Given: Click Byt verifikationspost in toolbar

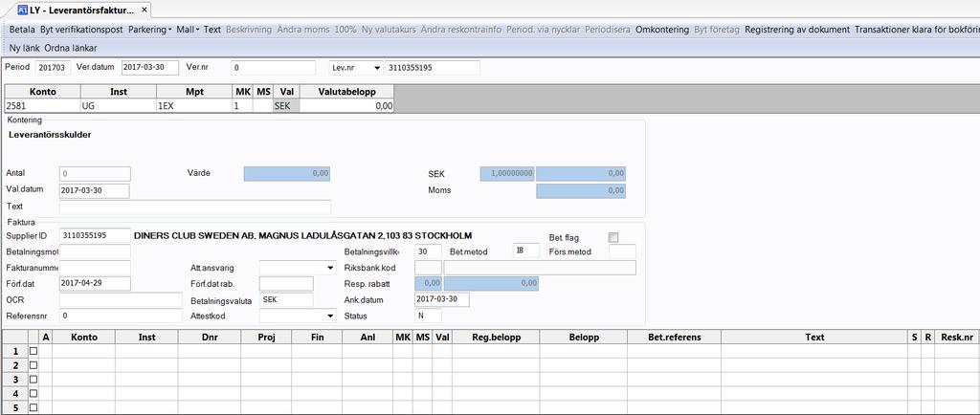Looking at the screenshot, I should (82, 30).
